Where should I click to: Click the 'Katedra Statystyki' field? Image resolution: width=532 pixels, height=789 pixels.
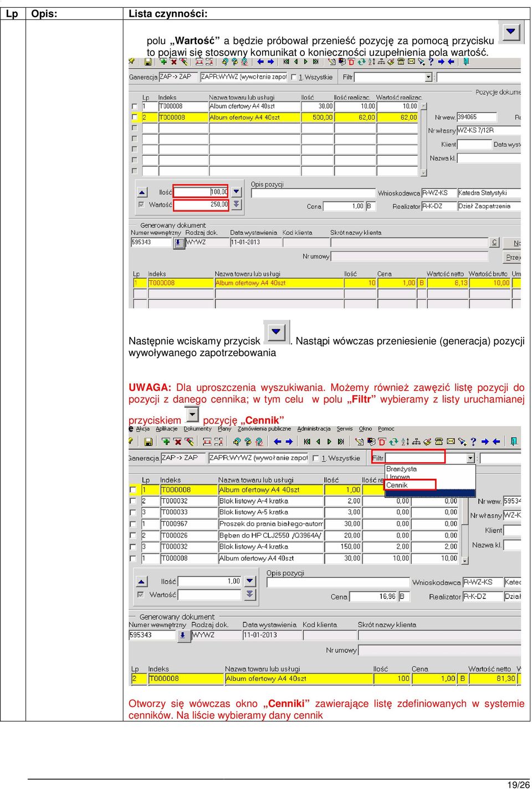[x=489, y=193]
